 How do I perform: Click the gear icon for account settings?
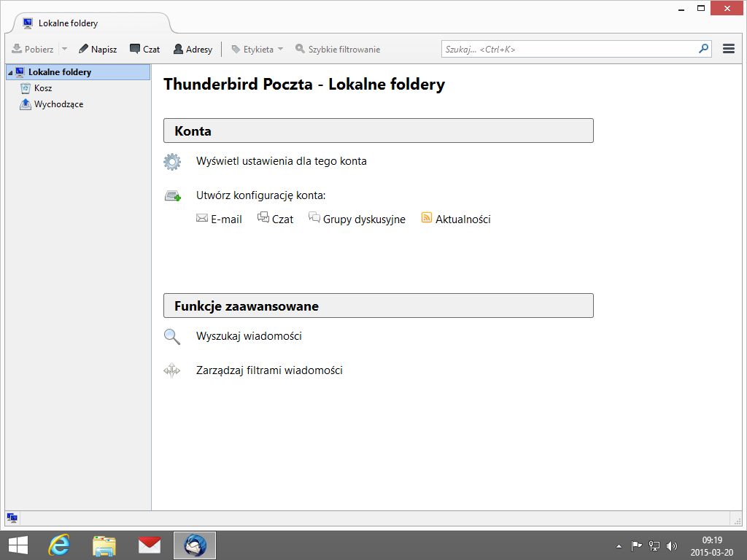click(x=172, y=161)
